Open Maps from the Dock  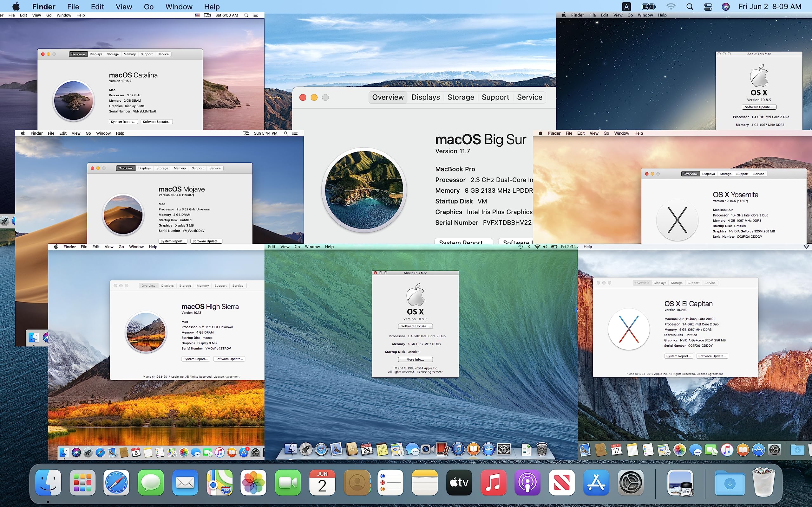pos(219,483)
